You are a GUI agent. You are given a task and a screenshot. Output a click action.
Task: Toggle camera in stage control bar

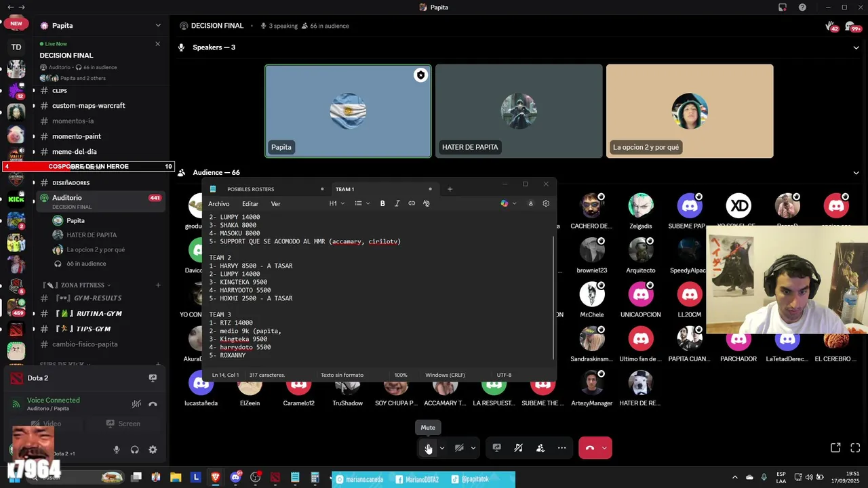[459, 448]
